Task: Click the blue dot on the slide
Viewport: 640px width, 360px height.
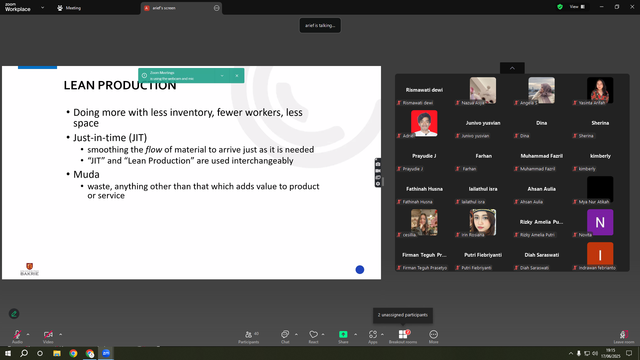Action: tap(360, 269)
